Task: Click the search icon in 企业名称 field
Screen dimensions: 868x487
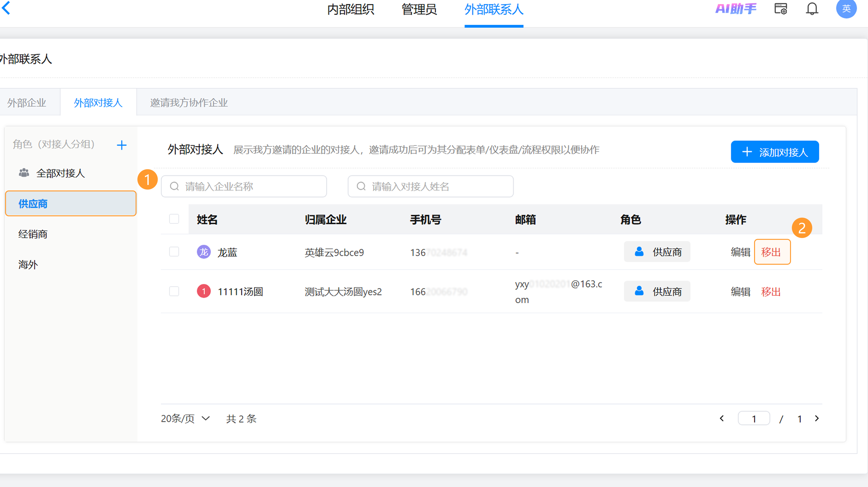Action: pyautogui.click(x=174, y=186)
